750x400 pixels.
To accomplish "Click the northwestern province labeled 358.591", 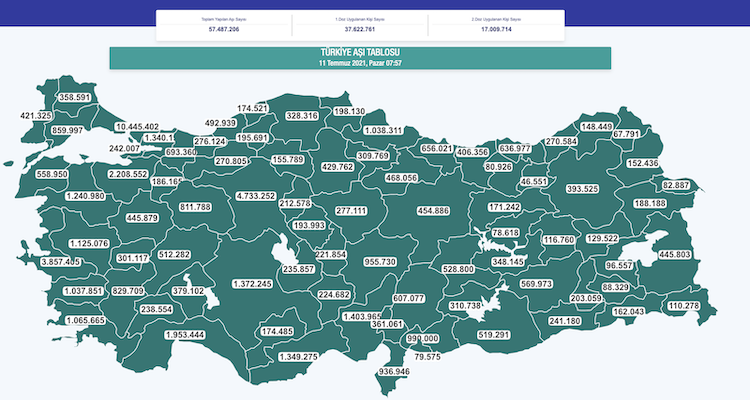I will (x=75, y=97).
